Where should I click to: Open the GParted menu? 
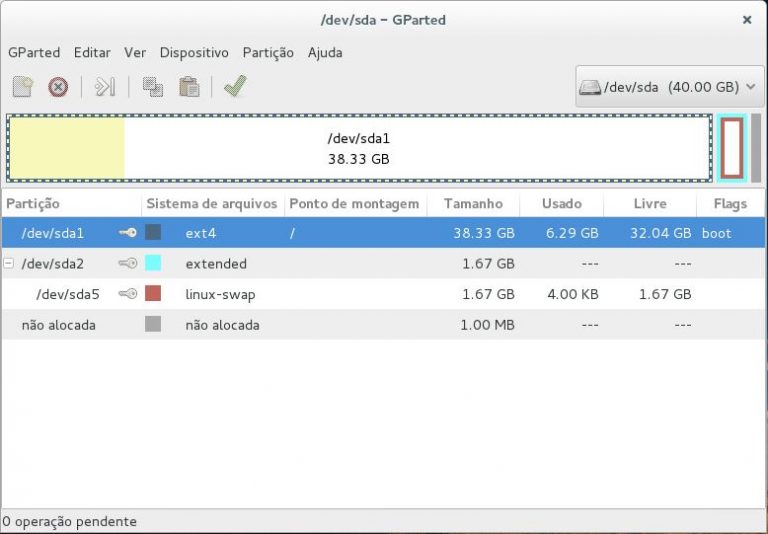point(34,52)
